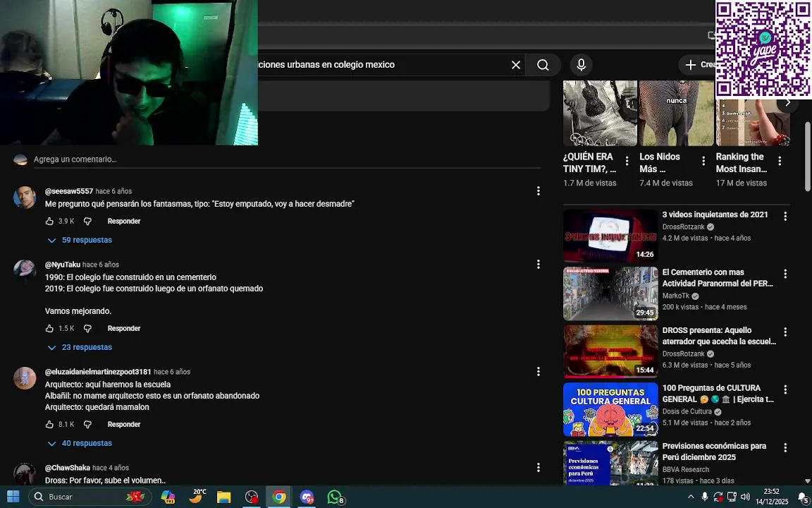The image size is (812, 508).
Task: Like the @NyuTaku comment
Action: coord(50,329)
